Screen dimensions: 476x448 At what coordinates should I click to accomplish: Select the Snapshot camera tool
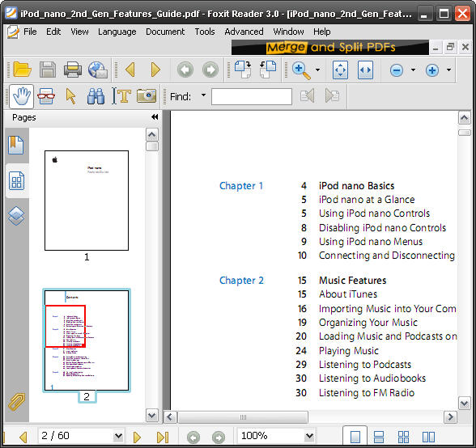pyautogui.click(x=147, y=96)
